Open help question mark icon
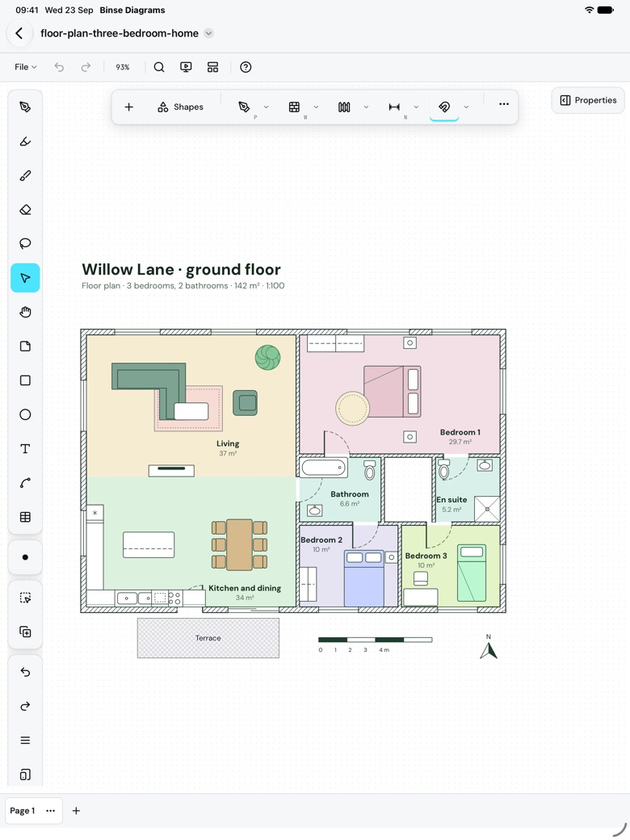This screenshot has width=630, height=840. click(246, 67)
